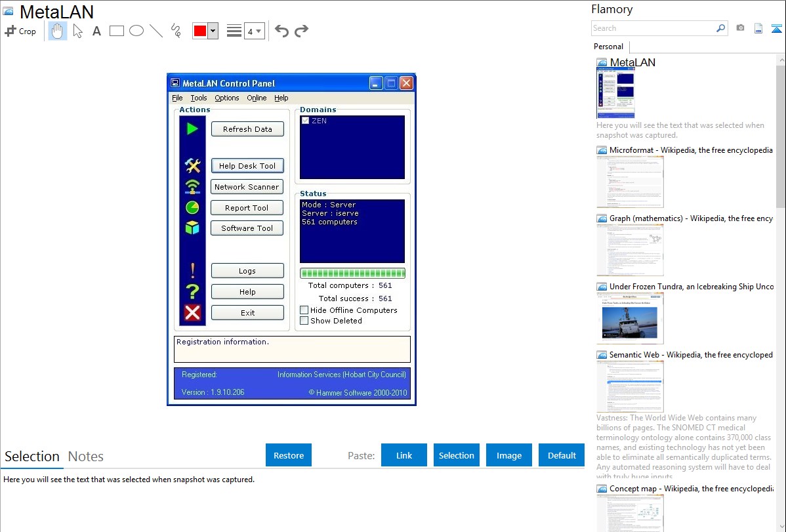Pick the ellipse drawing tool
Viewport: 786px width, 532px height.
[x=136, y=31]
